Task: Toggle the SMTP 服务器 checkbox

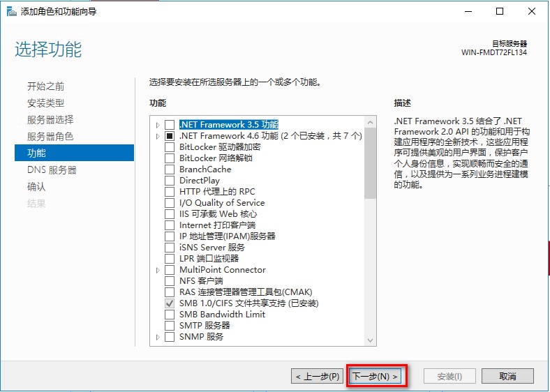Action: (x=170, y=326)
